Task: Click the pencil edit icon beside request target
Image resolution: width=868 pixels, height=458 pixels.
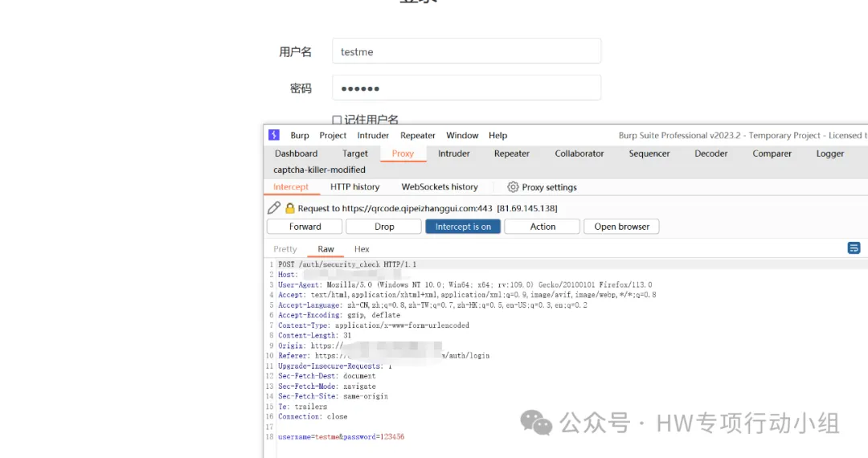Action: pyautogui.click(x=274, y=208)
